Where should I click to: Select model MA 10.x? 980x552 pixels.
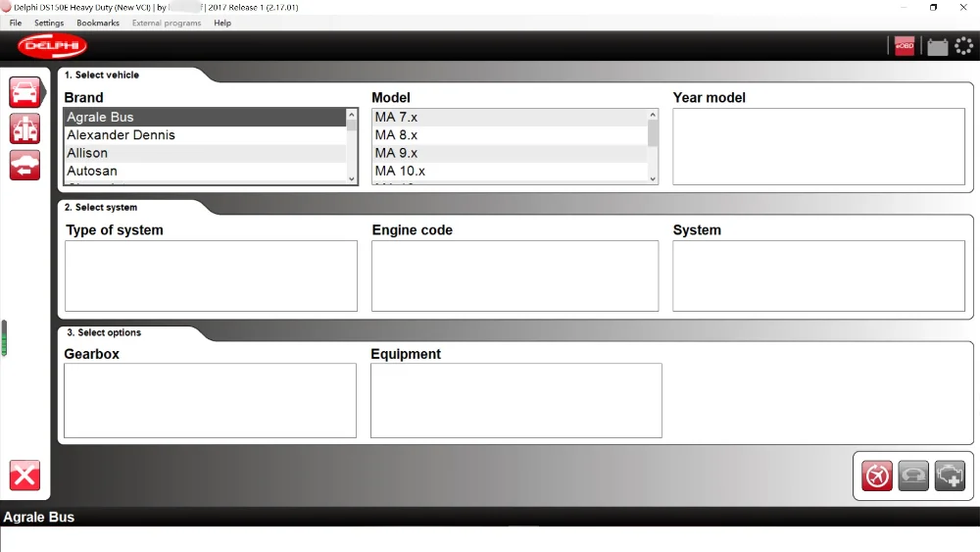tap(510, 171)
